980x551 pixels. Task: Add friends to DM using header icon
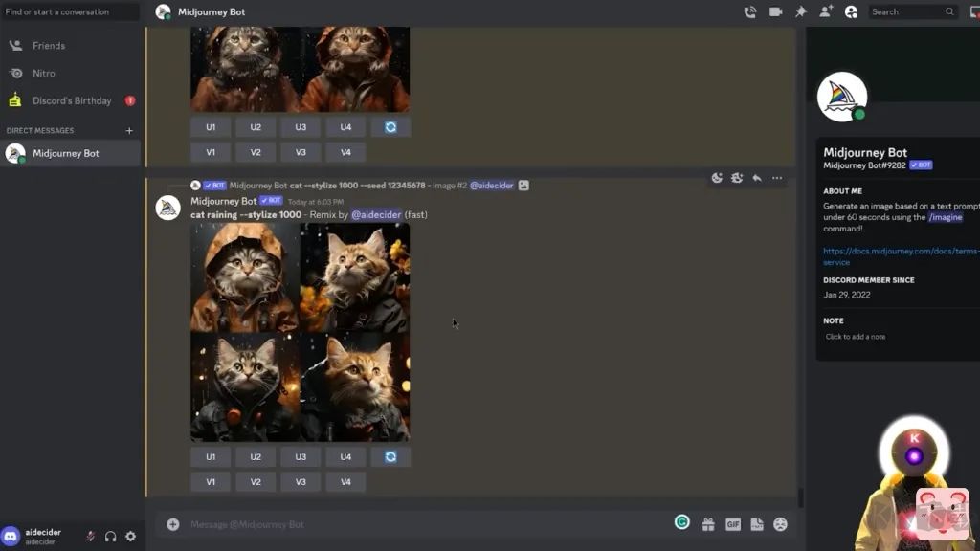click(826, 11)
